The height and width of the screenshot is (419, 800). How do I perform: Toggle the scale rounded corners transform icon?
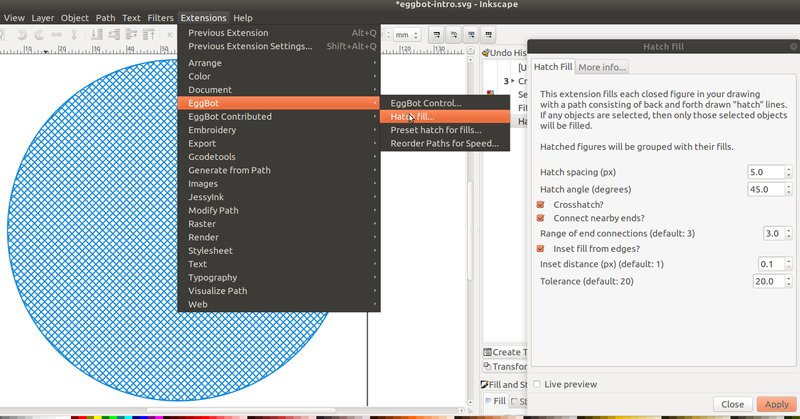[x=454, y=35]
